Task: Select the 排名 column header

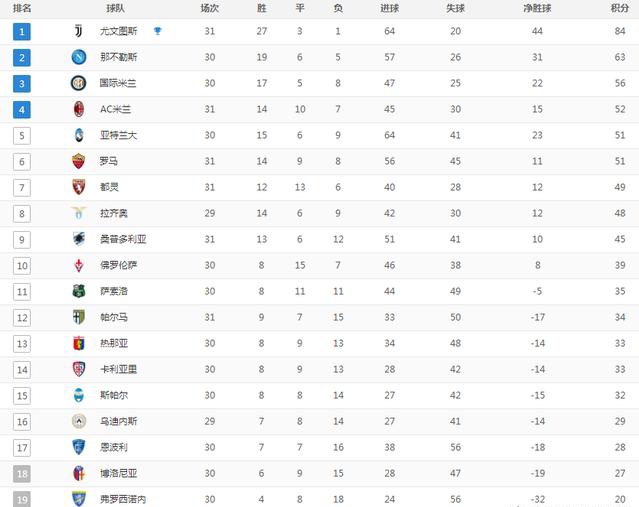Action: point(22,8)
